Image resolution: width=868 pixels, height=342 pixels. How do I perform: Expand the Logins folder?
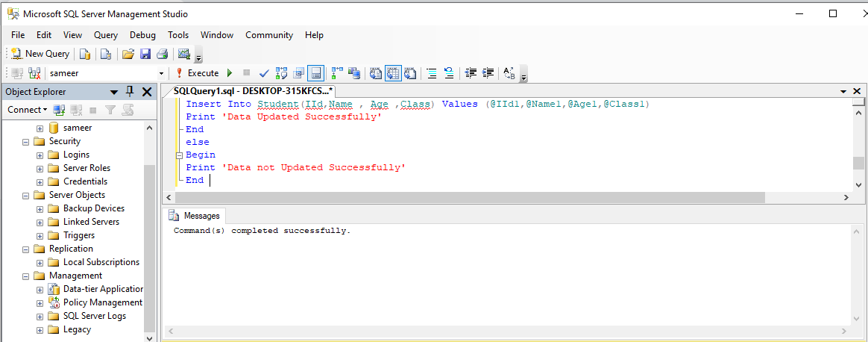click(40, 155)
